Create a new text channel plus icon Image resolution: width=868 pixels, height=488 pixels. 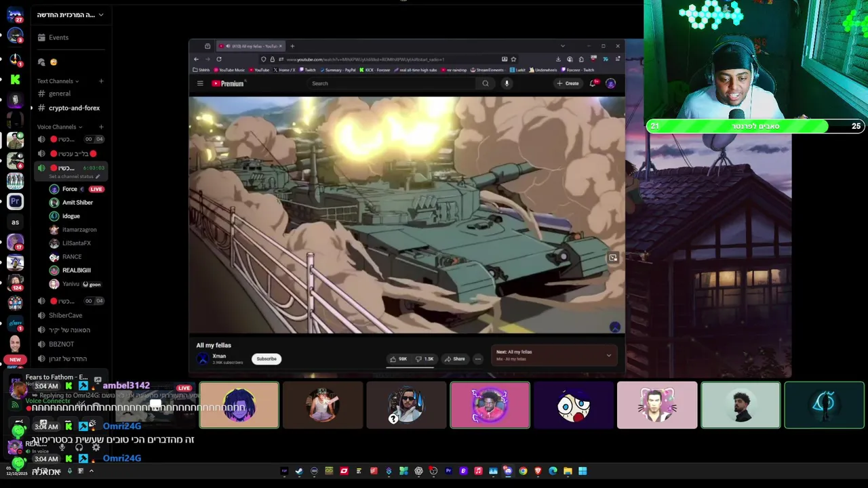click(101, 81)
